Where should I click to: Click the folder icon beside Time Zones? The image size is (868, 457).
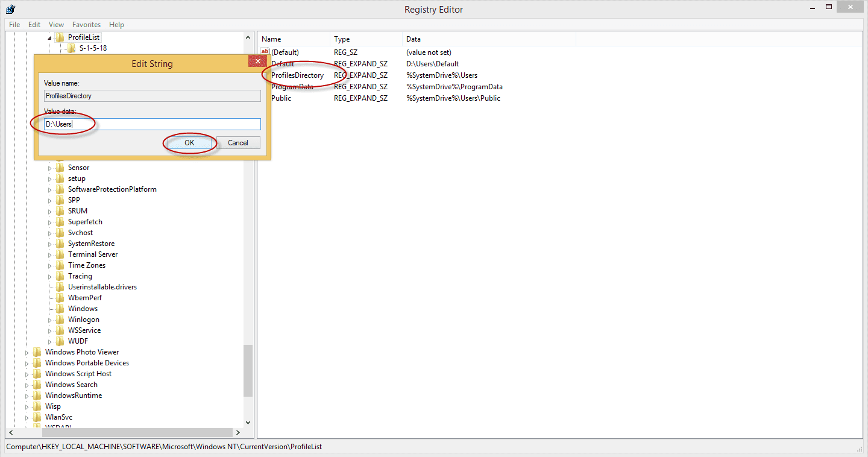click(x=60, y=265)
